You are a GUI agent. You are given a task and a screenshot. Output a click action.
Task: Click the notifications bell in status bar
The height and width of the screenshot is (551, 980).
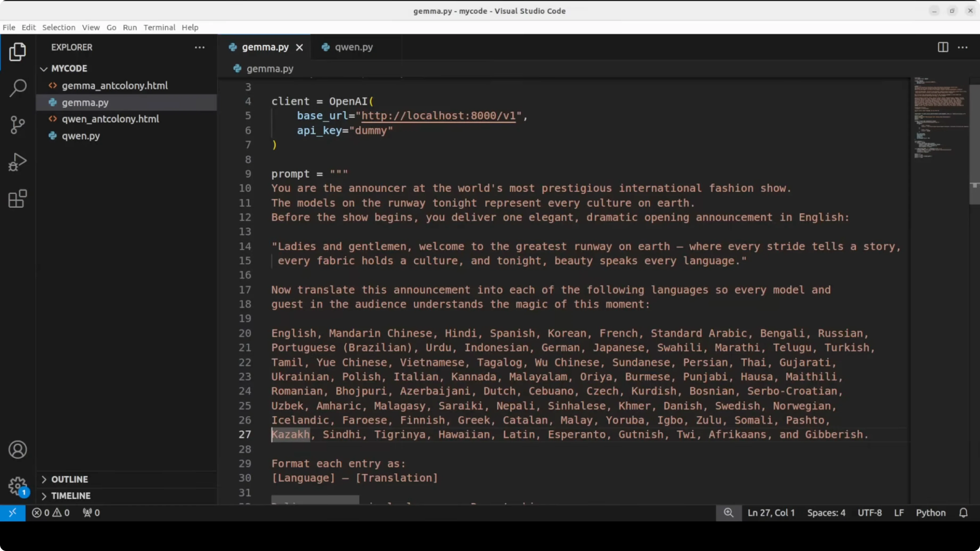click(x=963, y=513)
